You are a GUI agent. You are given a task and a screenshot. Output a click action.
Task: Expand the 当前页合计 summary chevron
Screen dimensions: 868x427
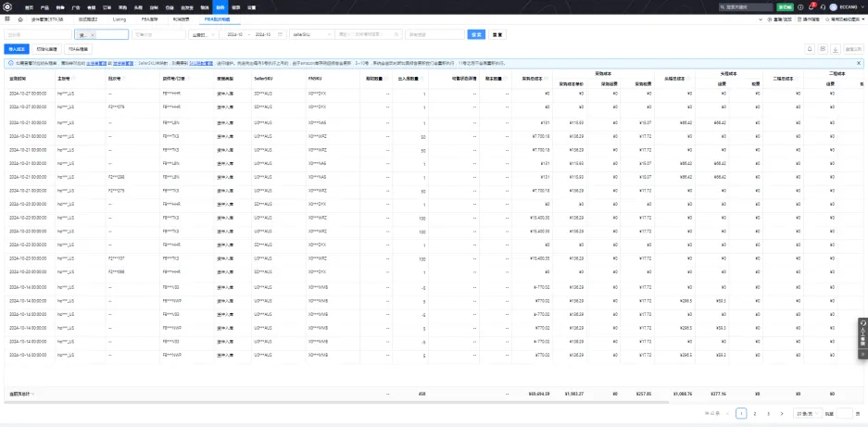coord(33,394)
